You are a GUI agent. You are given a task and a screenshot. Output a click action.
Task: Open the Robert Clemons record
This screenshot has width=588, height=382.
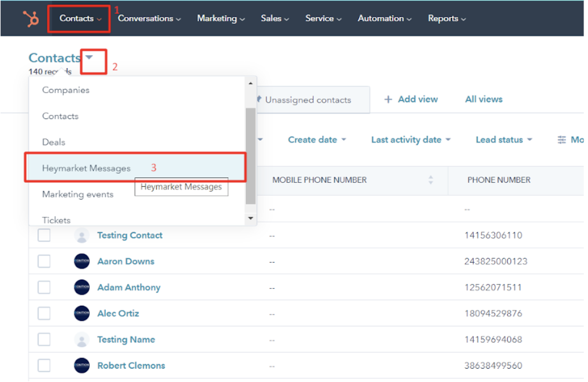[131, 365]
